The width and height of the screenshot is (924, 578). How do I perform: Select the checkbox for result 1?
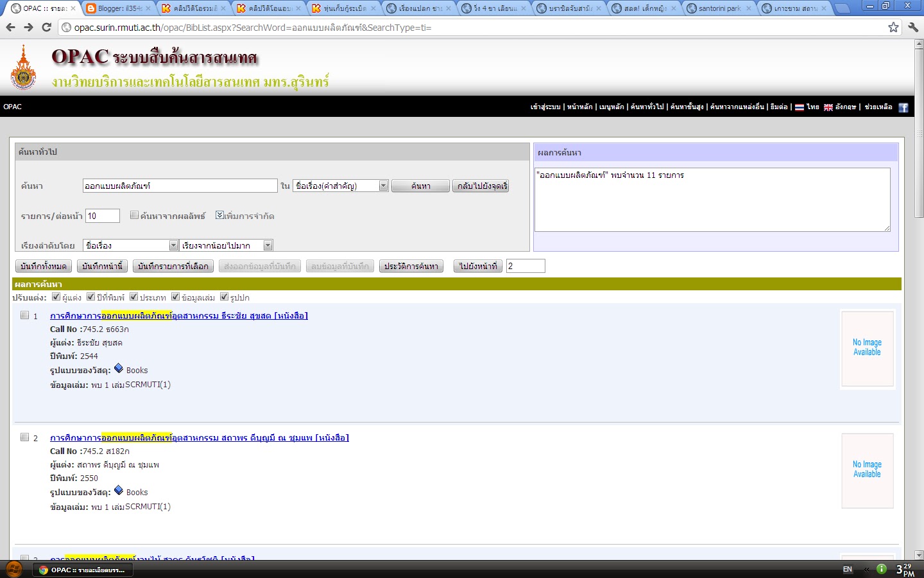(x=24, y=315)
